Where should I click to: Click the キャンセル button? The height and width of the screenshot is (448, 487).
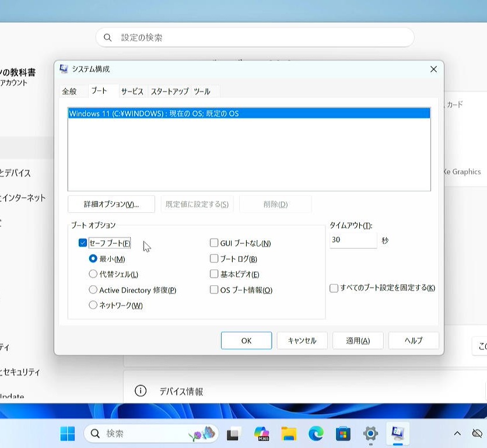(x=302, y=341)
